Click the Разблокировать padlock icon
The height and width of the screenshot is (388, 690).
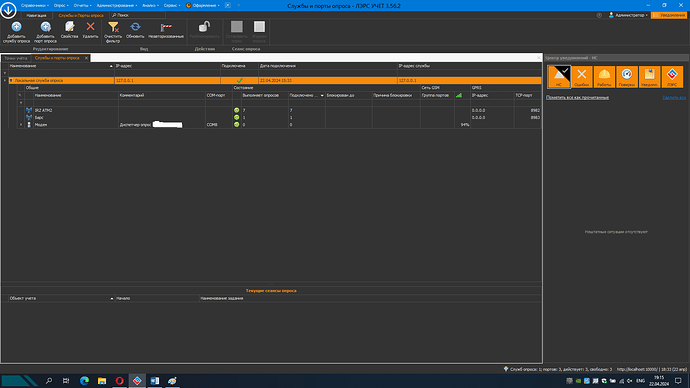[204, 27]
